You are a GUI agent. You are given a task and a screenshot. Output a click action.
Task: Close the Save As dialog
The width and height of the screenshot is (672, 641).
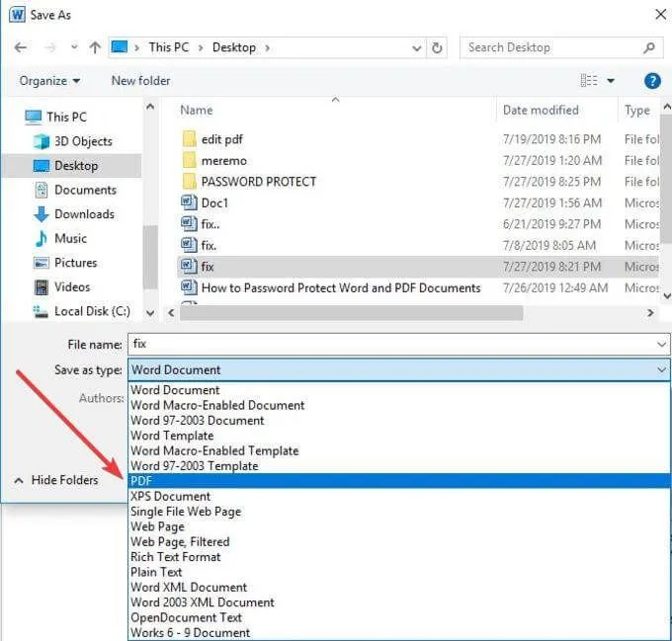tap(660, 15)
